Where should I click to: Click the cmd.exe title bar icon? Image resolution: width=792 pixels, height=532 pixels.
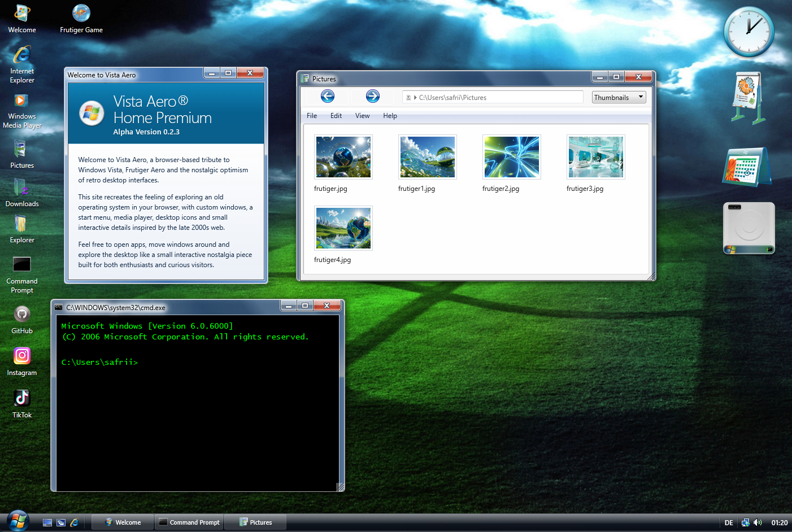pos(58,307)
